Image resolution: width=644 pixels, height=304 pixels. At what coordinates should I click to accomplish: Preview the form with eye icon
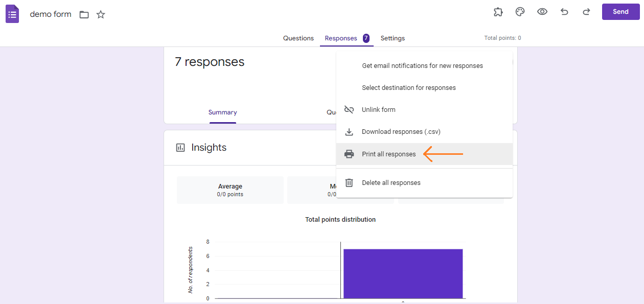point(542,12)
